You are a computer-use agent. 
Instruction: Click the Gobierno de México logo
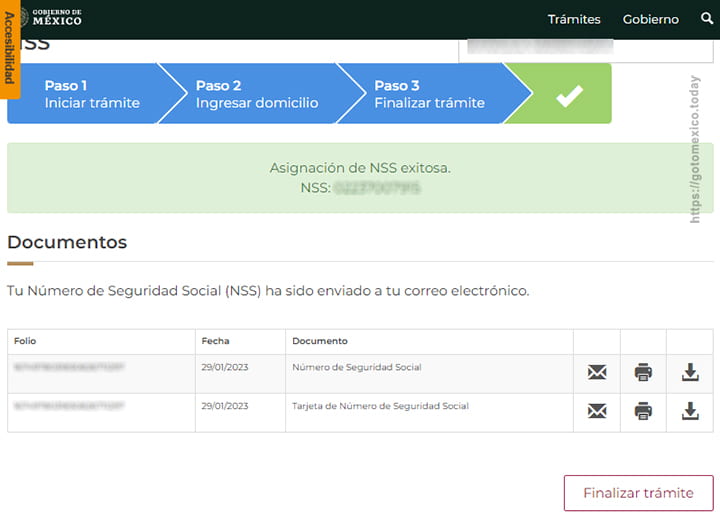point(51,17)
